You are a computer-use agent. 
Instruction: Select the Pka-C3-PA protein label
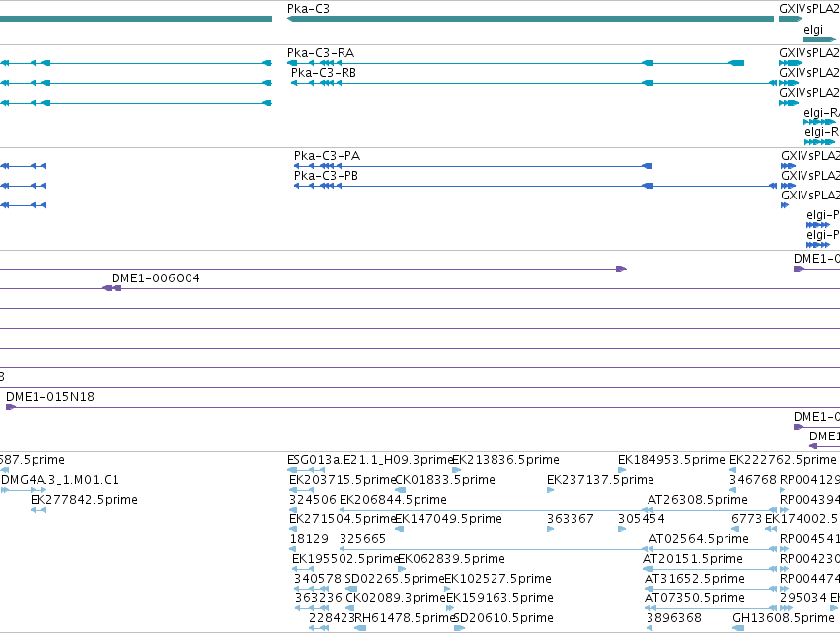click(327, 156)
